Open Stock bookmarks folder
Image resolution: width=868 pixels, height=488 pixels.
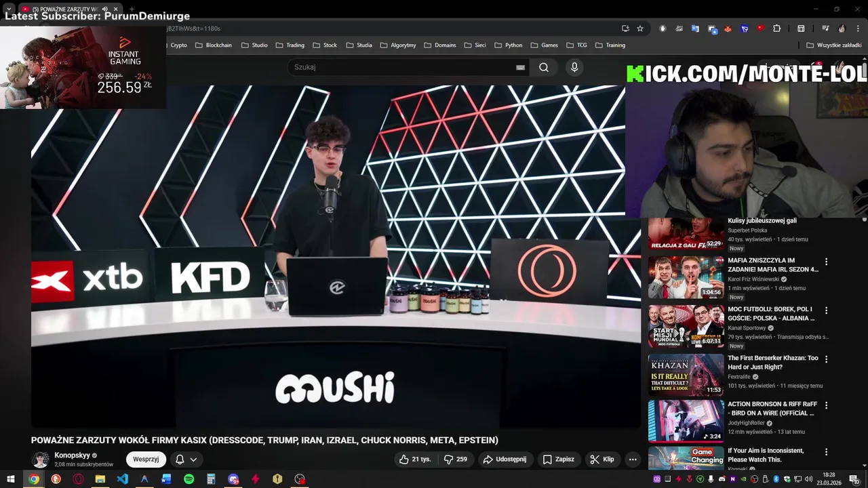[x=325, y=45]
